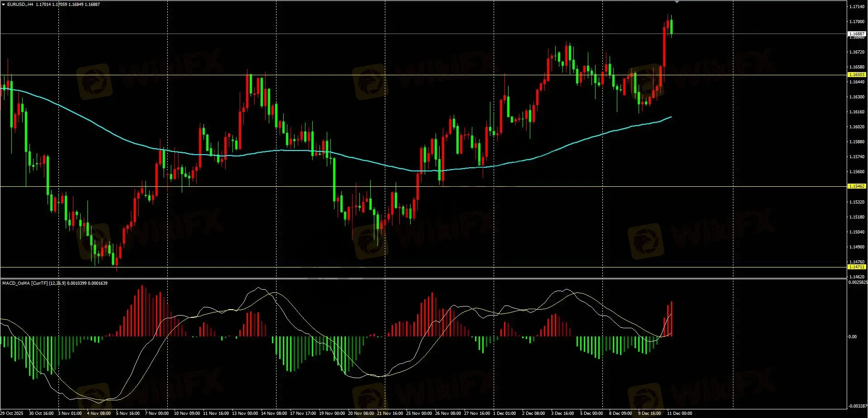The height and width of the screenshot is (418, 868).
Task: Click the 8 Dec 09:00 time label
Action: click(621, 413)
